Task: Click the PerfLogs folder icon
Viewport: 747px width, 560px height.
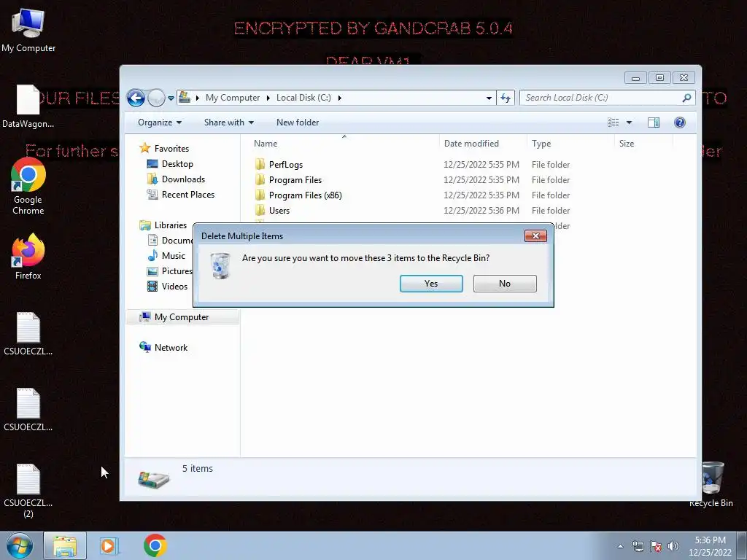Action: pyautogui.click(x=260, y=164)
